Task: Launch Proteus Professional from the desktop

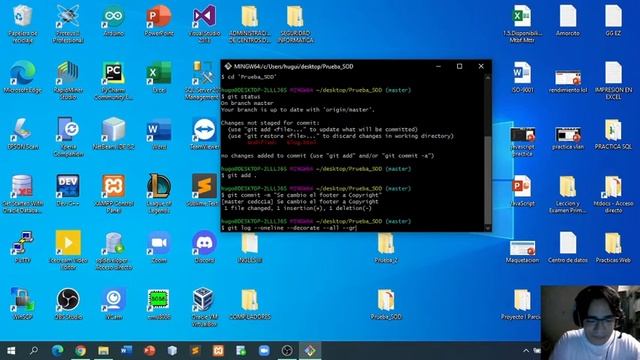Action: 68,24
